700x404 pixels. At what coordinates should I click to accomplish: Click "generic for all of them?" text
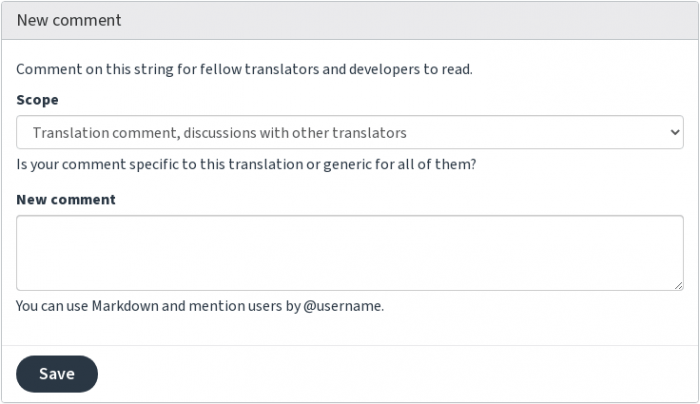click(400, 164)
